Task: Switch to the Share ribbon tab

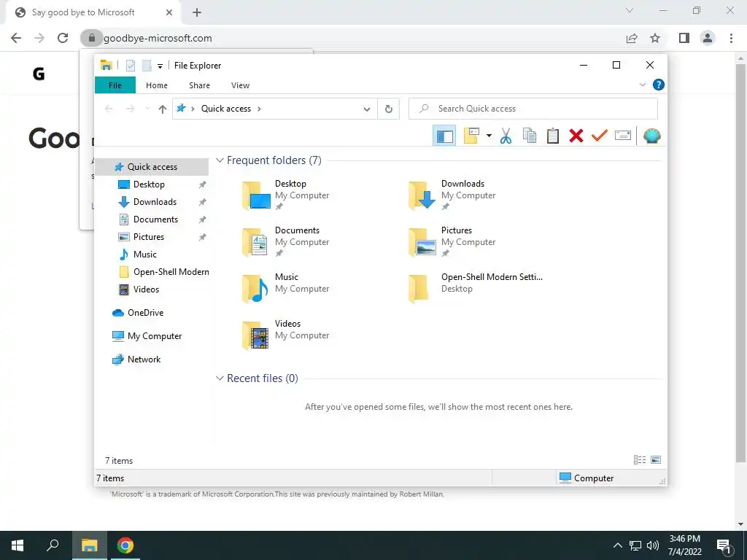Action: coord(199,85)
